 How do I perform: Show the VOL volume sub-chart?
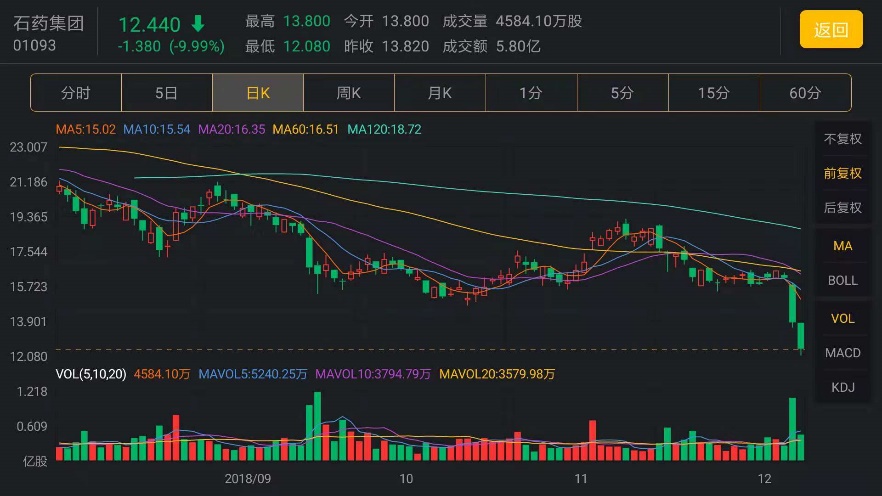click(x=842, y=319)
